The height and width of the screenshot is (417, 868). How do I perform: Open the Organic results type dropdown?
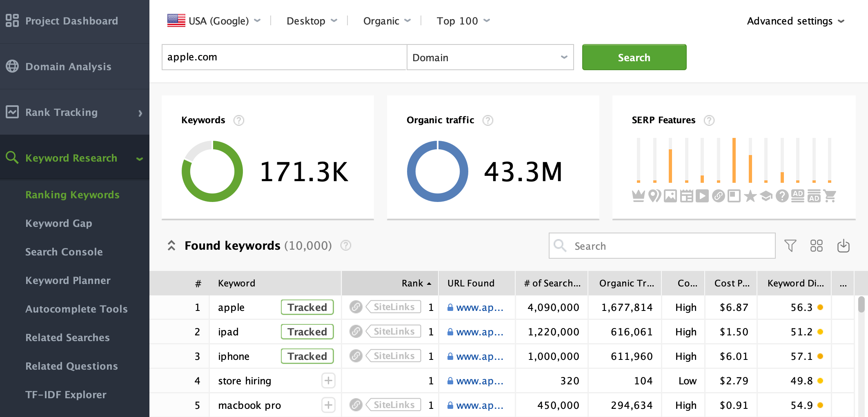(387, 20)
